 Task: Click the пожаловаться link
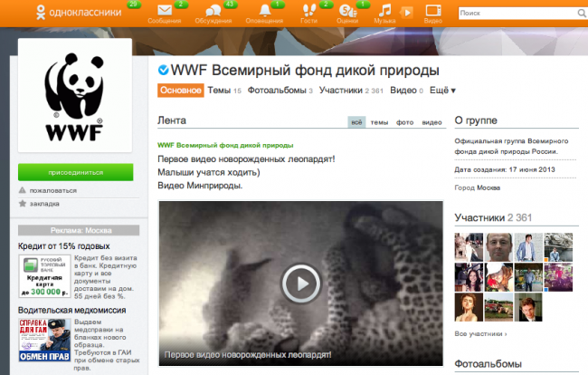coord(52,191)
